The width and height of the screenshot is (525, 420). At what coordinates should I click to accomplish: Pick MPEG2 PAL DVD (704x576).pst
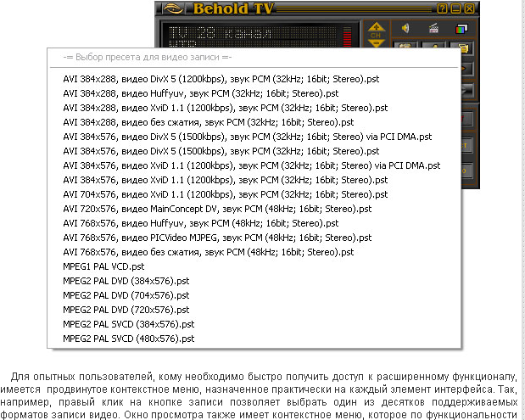click(126, 295)
